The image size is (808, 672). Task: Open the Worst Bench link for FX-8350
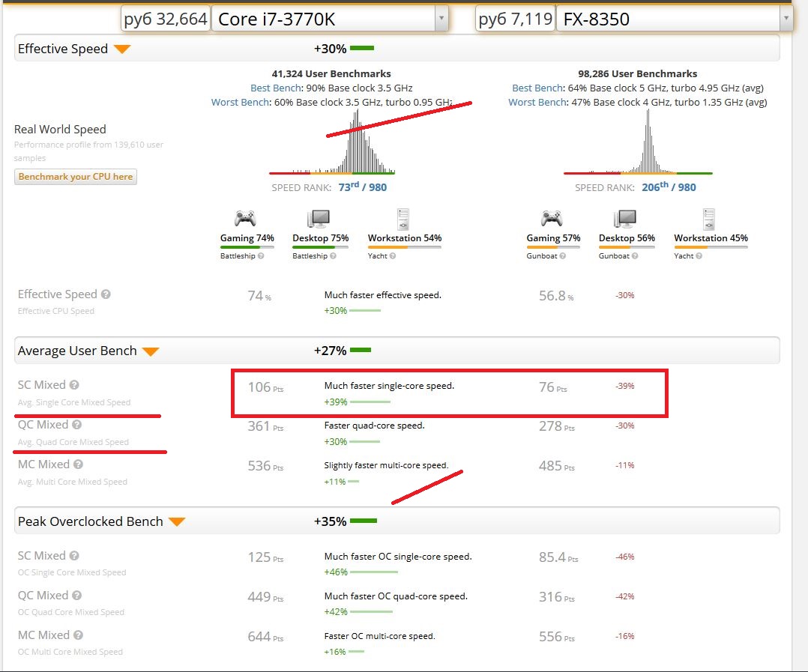537,102
